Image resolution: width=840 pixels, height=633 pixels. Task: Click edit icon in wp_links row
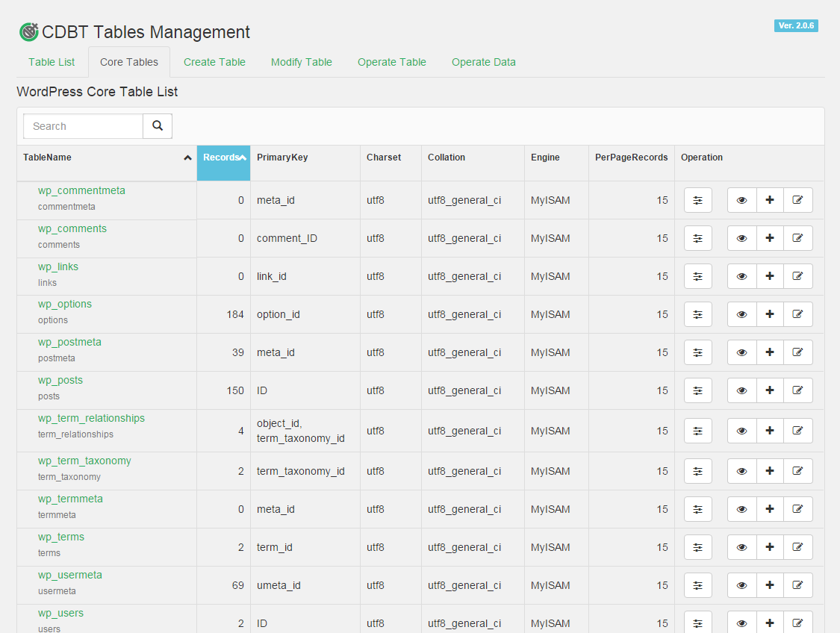click(797, 276)
